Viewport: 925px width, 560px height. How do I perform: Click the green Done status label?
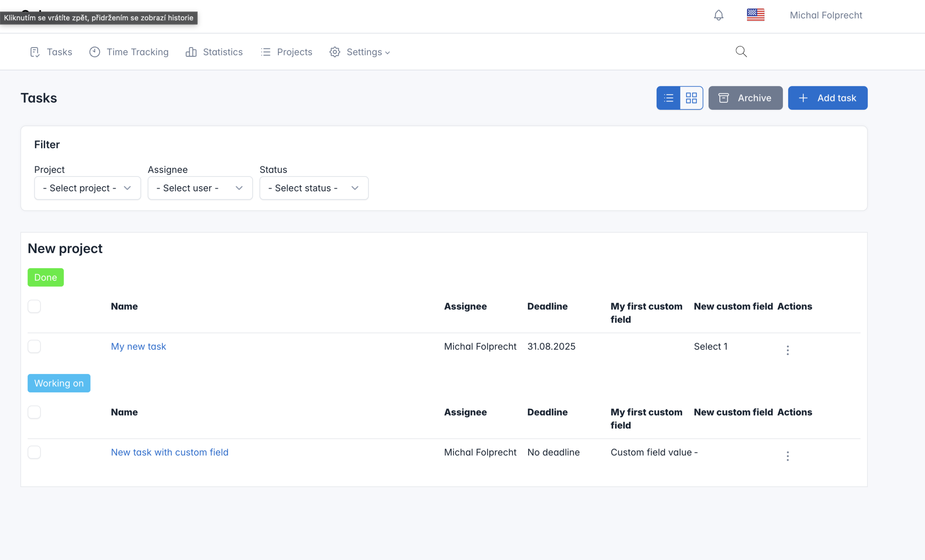(46, 277)
